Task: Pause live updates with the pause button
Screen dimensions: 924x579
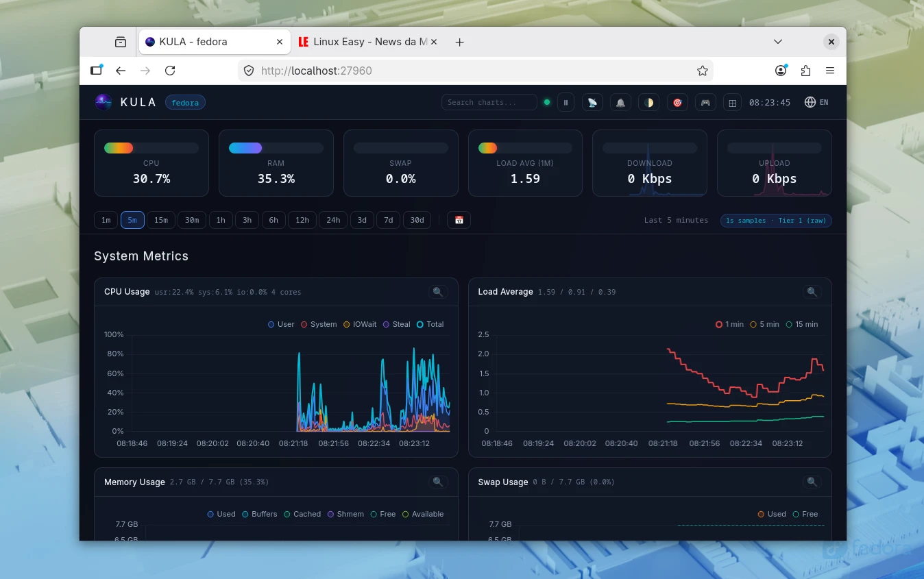Action: [566, 103]
